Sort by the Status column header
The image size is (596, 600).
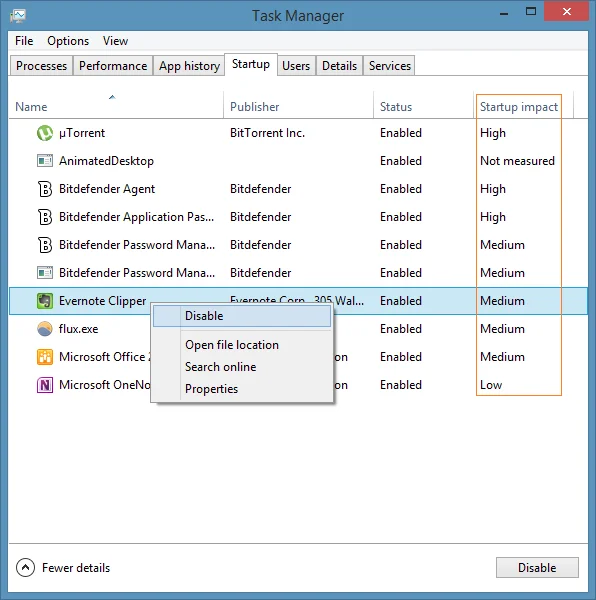click(x=396, y=106)
